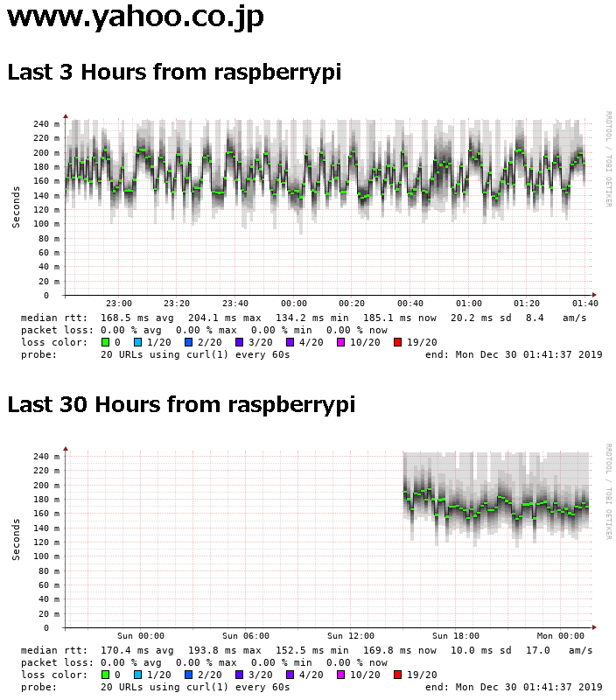The height and width of the screenshot is (700, 616).
Task: Click the 17.0 am/s value
Action: click(x=559, y=650)
